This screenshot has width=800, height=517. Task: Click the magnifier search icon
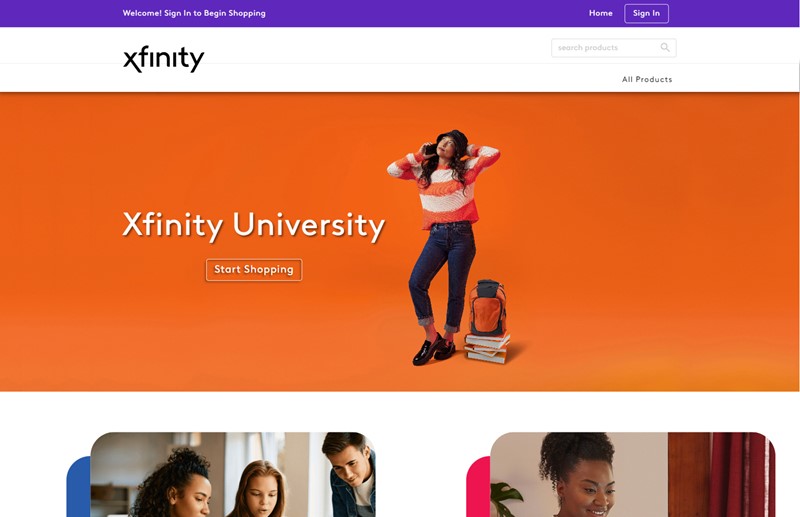point(665,47)
